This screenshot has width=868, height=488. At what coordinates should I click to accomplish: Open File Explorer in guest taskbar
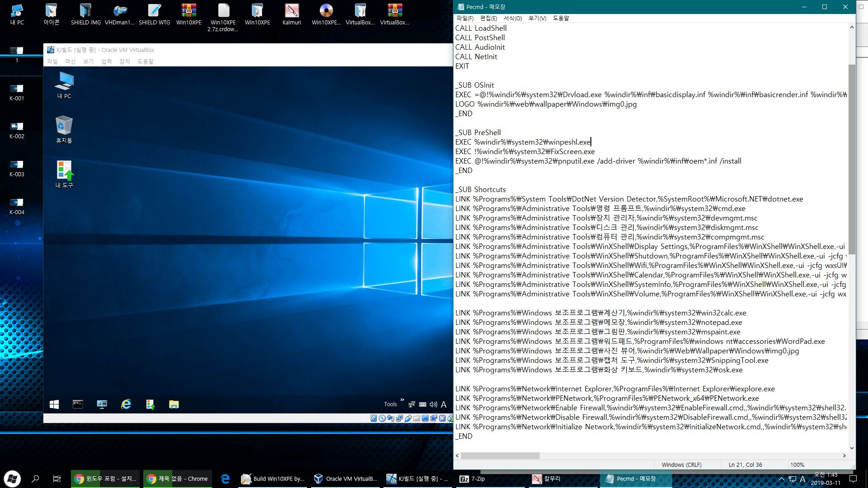(174, 404)
